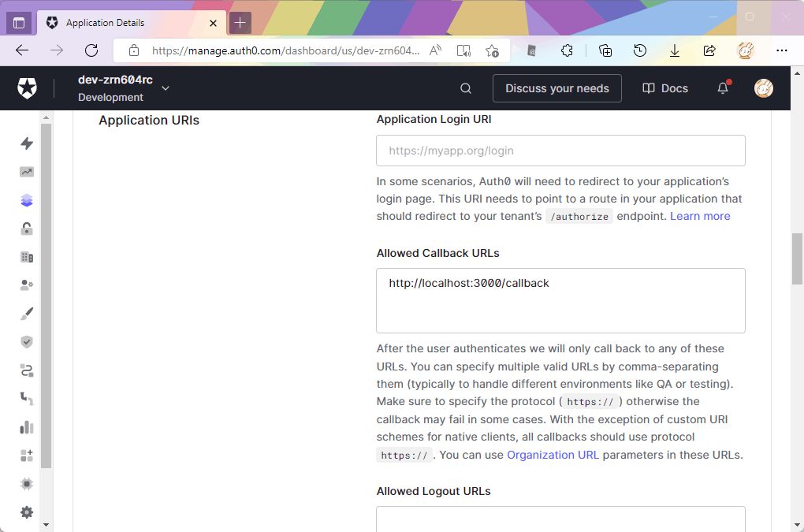This screenshot has width=804, height=532.
Task: Open the dashboard search magnifier
Action: [x=466, y=88]
